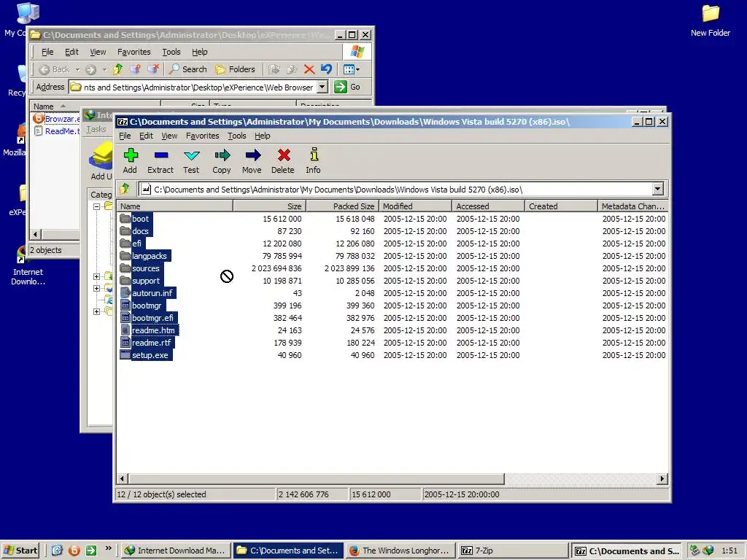
Task: Select Internet Download desktop shortcut
Action: [28, 267]
